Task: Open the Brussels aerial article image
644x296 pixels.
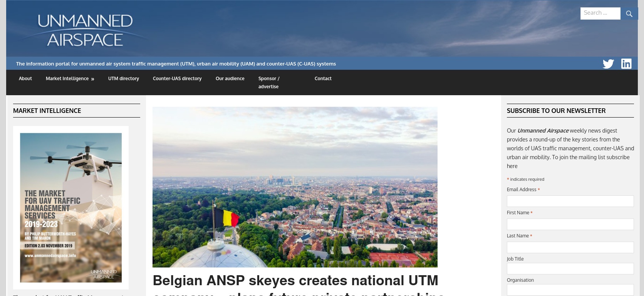Action: tap(295, 187)
